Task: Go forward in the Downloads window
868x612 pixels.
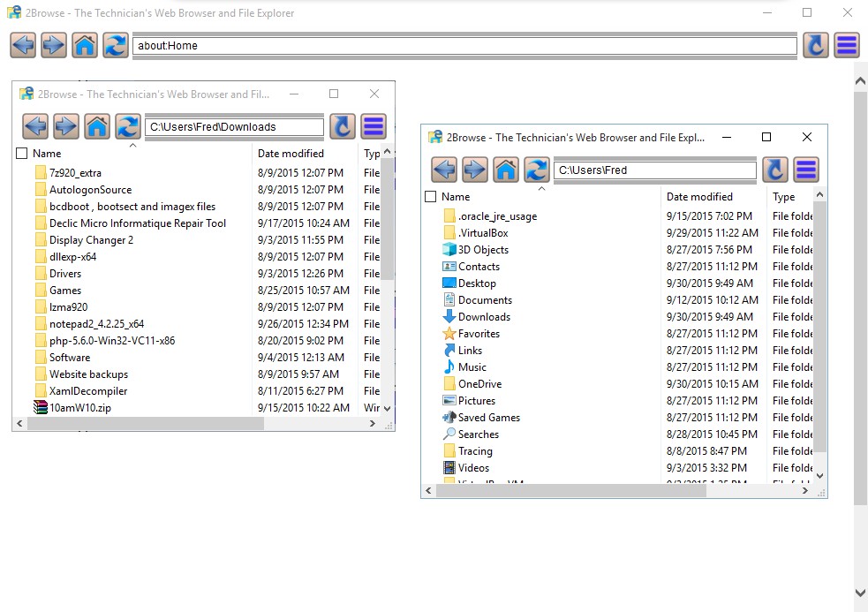Action: coord(66,126)
